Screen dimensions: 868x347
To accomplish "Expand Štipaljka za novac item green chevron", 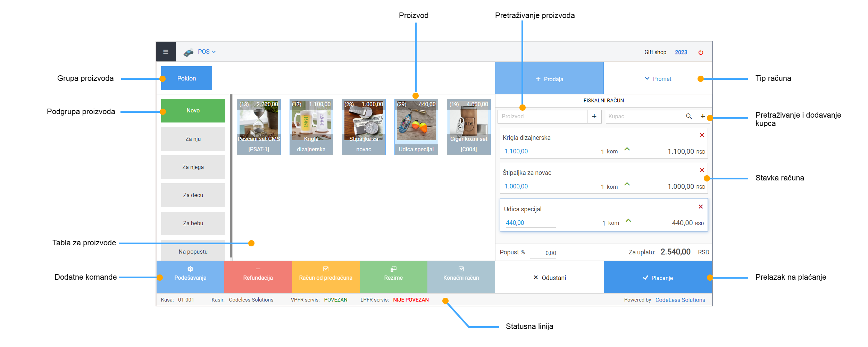I will [x=627, y=184].
